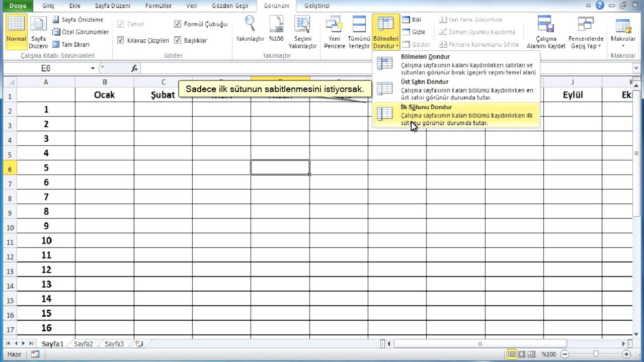Open a Yeni Pencere
This screenshot has width=644, height=362.
335,31
